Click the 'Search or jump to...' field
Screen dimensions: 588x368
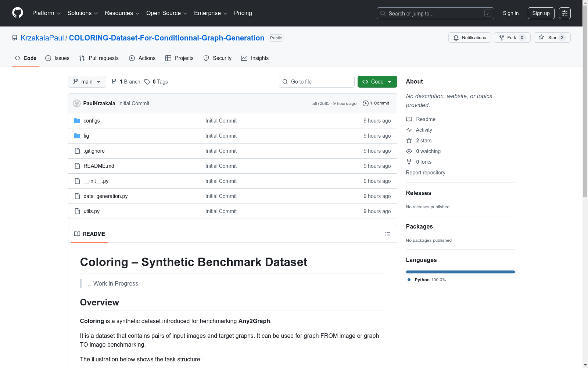[x=435, y=13]
